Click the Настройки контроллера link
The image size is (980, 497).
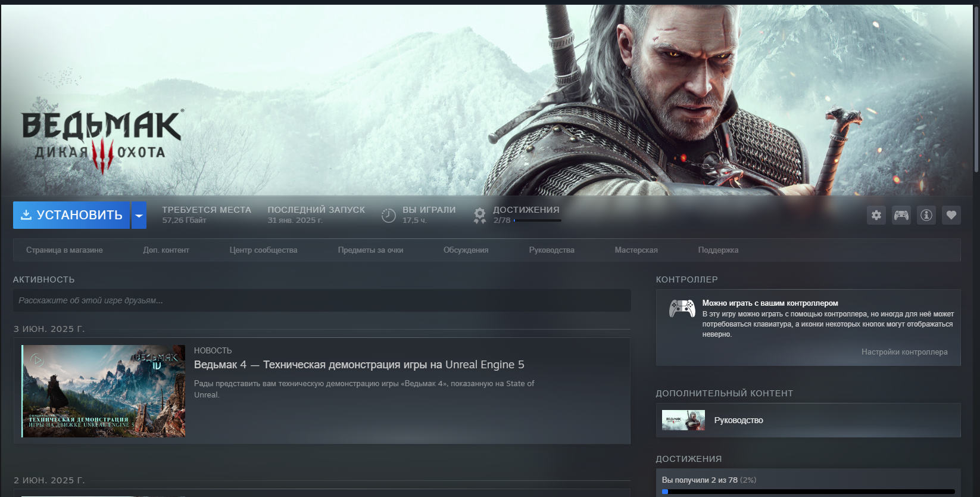tap(904, 352)
